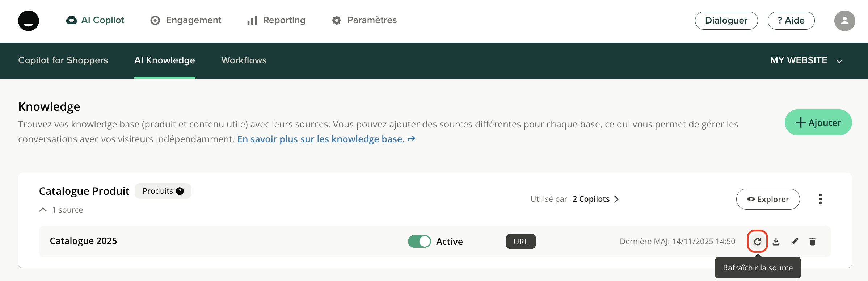868x281 pixels.
Task: Click the black smiley logo
Action: click(x=29, y=21)
